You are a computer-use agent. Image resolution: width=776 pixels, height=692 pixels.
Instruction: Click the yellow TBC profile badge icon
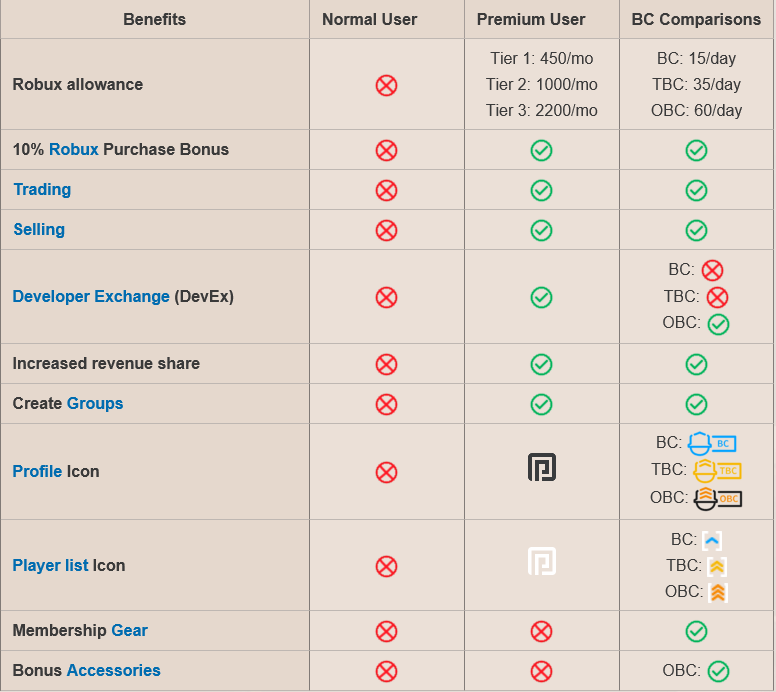click(716, 470)
